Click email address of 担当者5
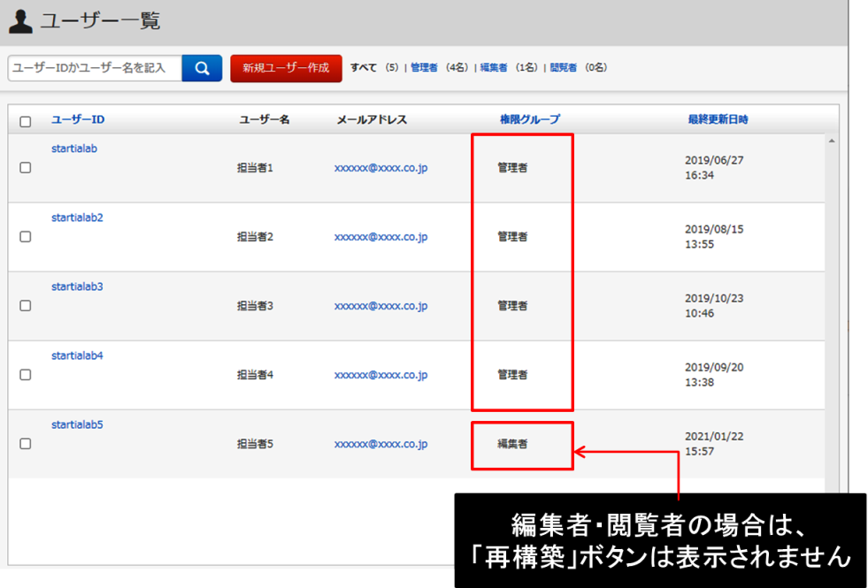 [x=380, y=444]
